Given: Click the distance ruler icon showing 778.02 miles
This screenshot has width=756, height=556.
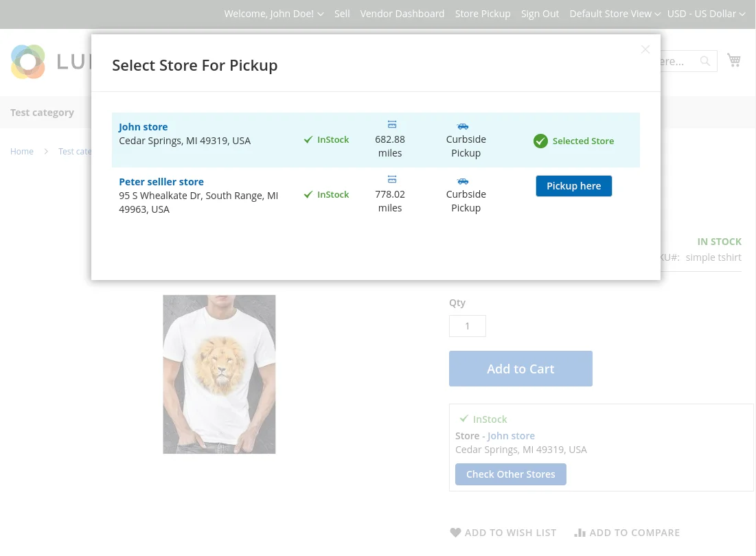Looking at the screenshot, I should pos(391,179).
